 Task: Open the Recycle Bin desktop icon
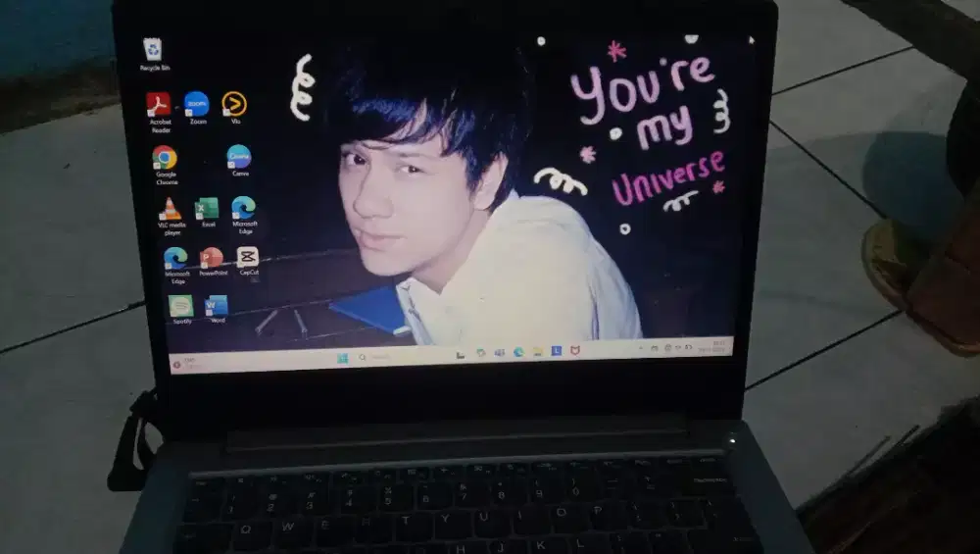(x=152, y=50)
